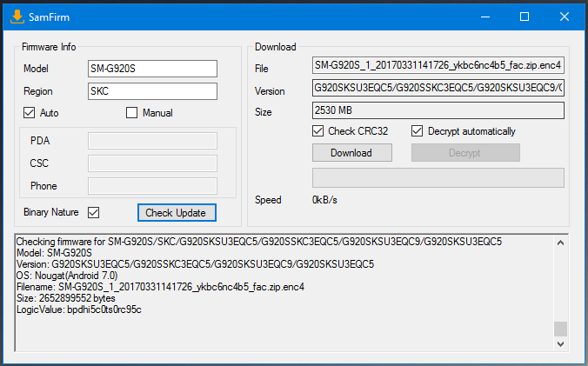The height and width of the screenshot is (366, 588).
Task: Click the Model input field
Action: pos(152,69)
